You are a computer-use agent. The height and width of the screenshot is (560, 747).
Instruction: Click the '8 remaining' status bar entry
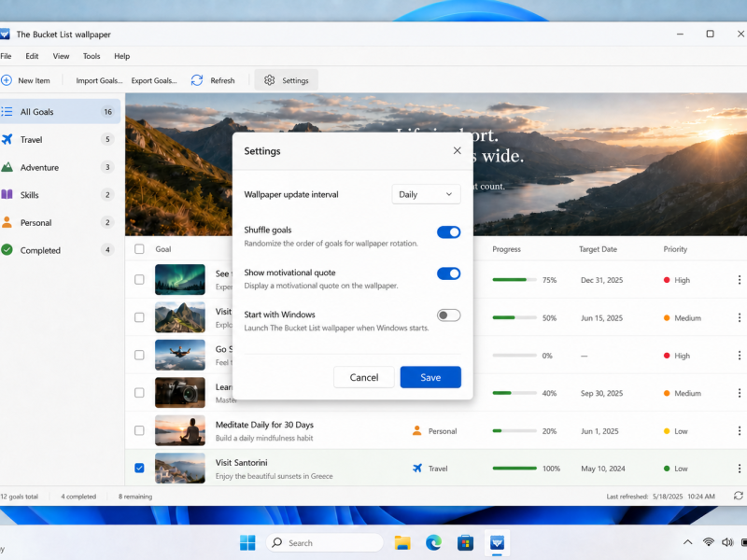[x=135, y=497]
